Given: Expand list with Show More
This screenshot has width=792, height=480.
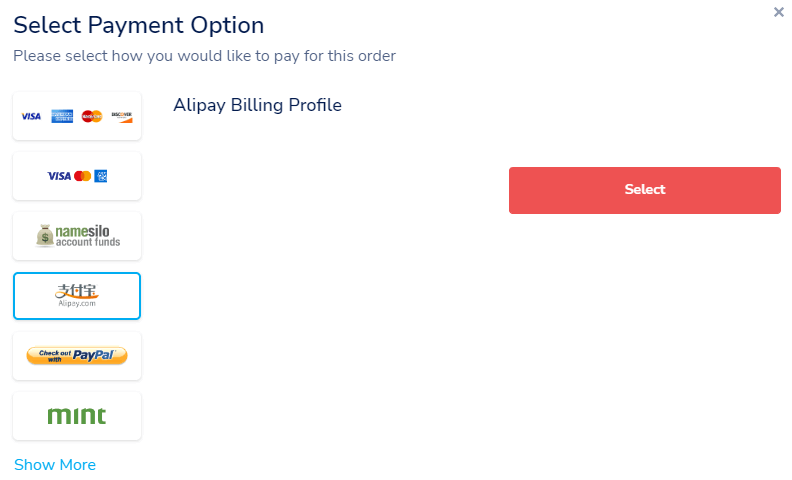Looking at the screenshot, I should [55, 464].
